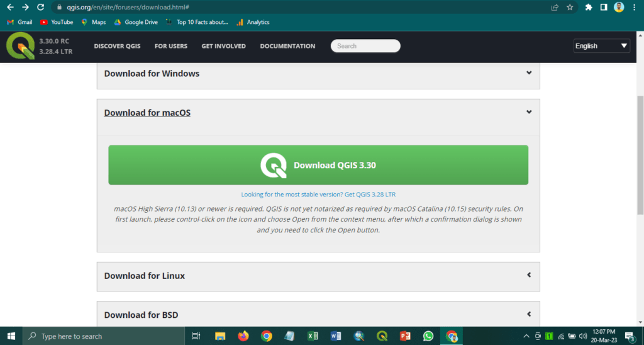Open the Analytics bookmark
This screenshot has height=345, width=644.
click(x=253, y=22)
